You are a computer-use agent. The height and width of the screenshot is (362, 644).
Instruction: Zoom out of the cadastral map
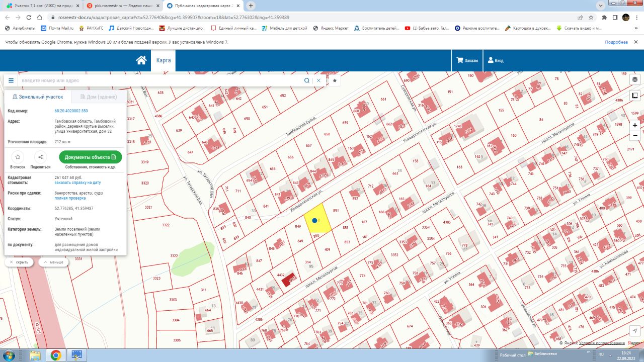634,135
